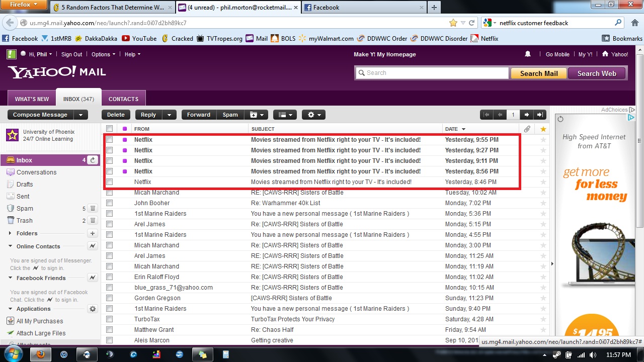Screen dimensions: 644x362
Task: Open mail actions gear dropdown
Action: tap(313, 115)
